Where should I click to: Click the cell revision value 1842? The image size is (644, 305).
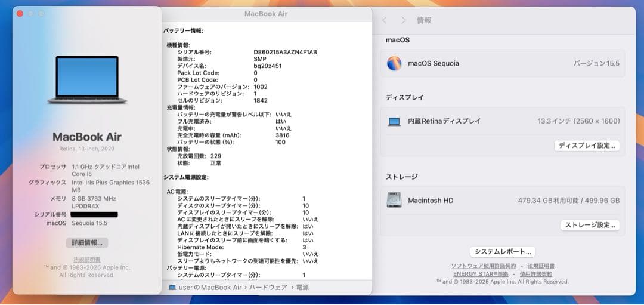261,101
